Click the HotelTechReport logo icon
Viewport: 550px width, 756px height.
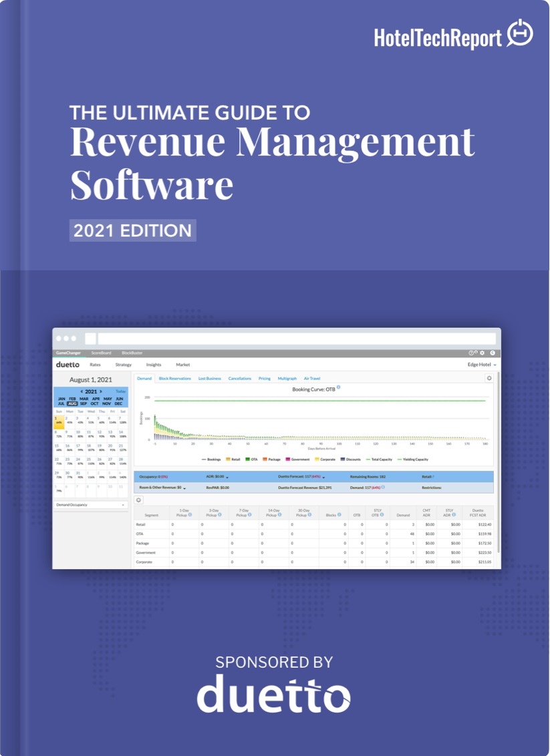click(520, 33)
